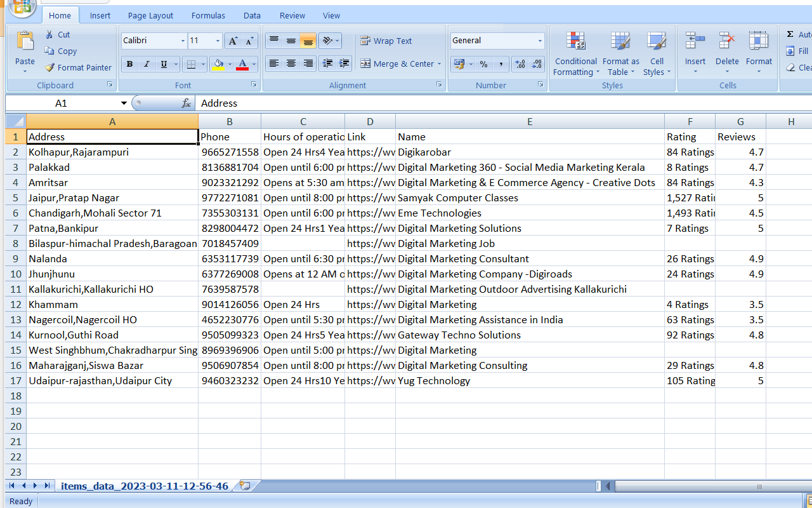
Task: Click the Fill Color bucket
Action: (218, 64)
